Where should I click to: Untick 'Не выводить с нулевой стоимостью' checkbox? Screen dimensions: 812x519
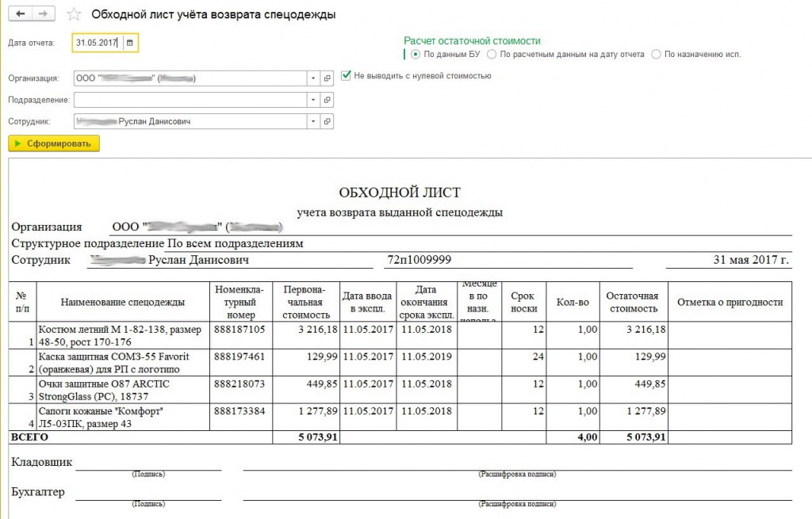[x=347, y=75]
